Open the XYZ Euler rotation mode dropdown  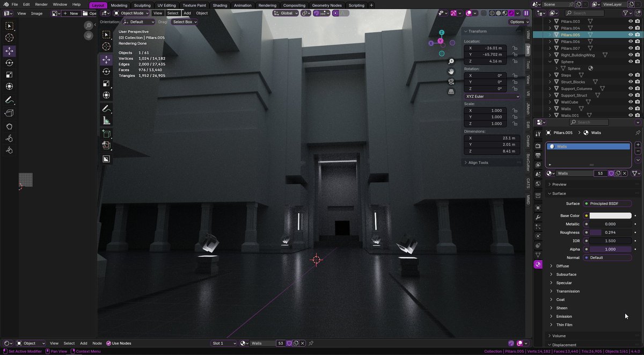pos(492,96)
